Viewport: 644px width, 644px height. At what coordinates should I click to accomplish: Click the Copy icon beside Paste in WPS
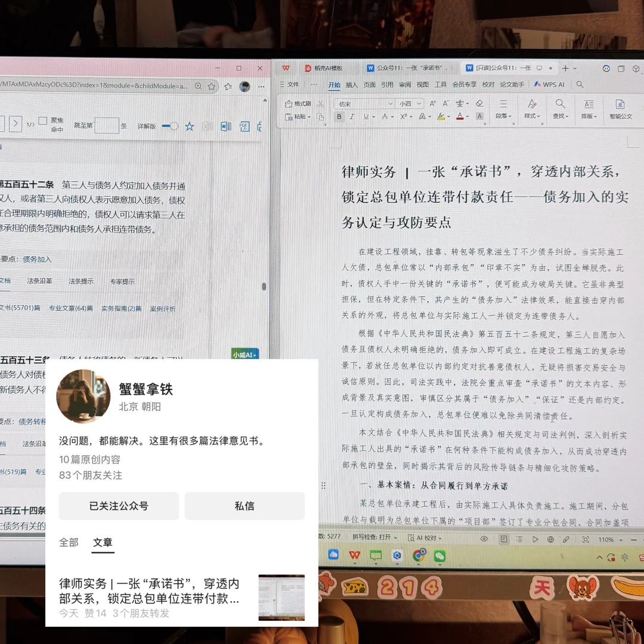tap(320, 117)
